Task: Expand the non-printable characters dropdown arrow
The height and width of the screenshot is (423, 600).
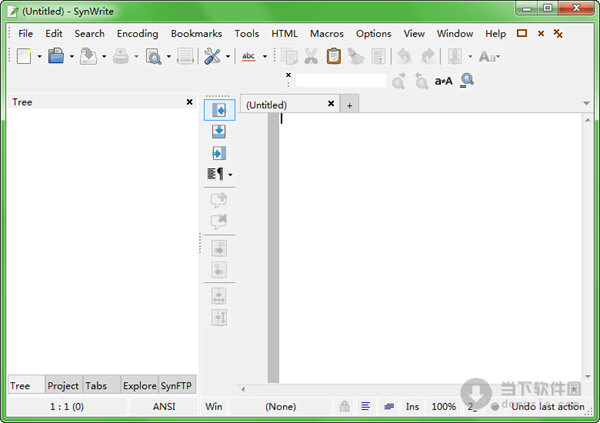Action: click(230, 175)
